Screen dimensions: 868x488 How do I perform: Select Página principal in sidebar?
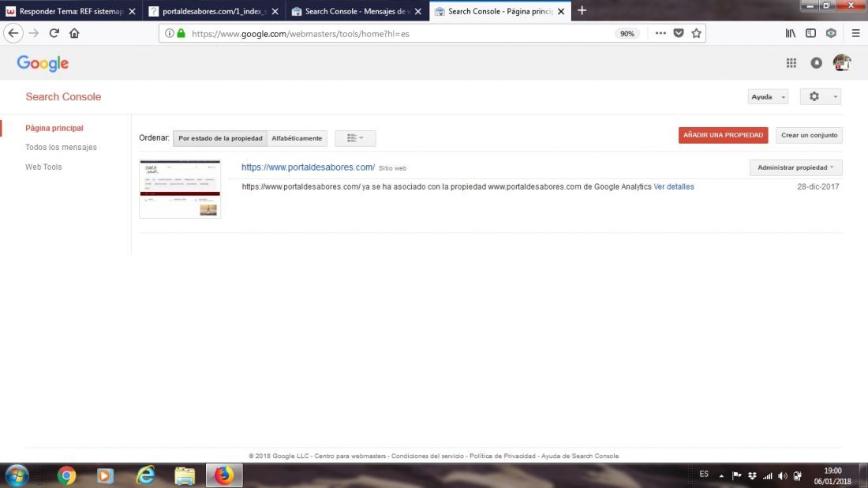pos(54,128)
